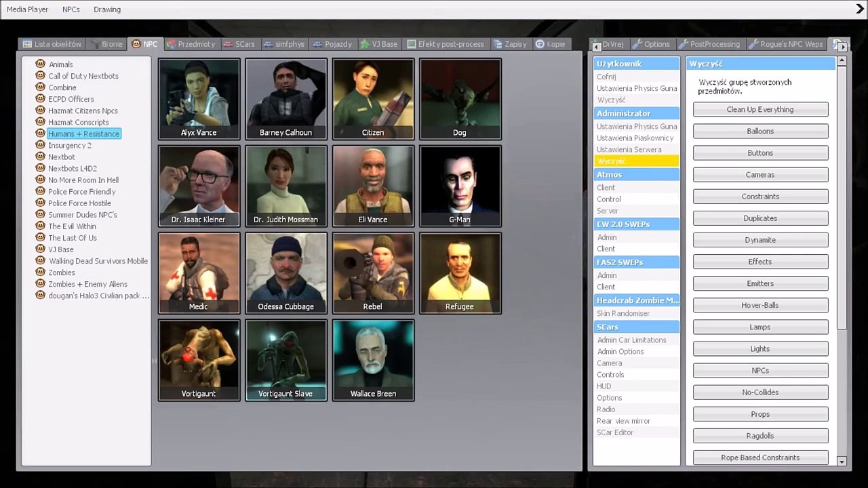Collapse the FAS2 SWEPs category header
The image size is (868, 488).
(636, 262)
